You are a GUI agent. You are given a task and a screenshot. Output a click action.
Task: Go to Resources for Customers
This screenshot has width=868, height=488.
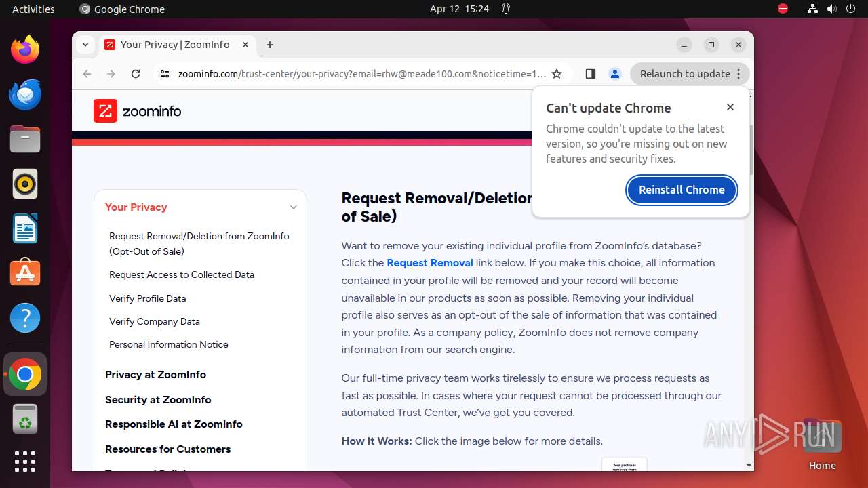pos(167,449)
